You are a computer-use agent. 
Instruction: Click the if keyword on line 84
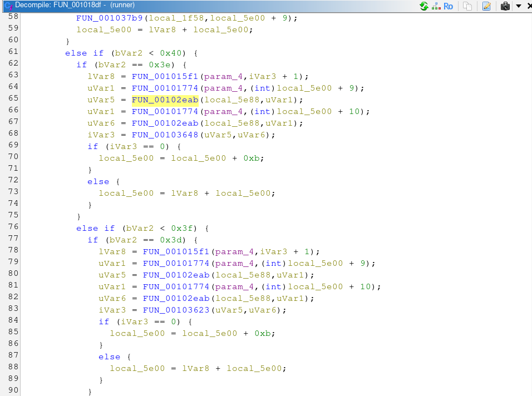(x=104, y=322)
